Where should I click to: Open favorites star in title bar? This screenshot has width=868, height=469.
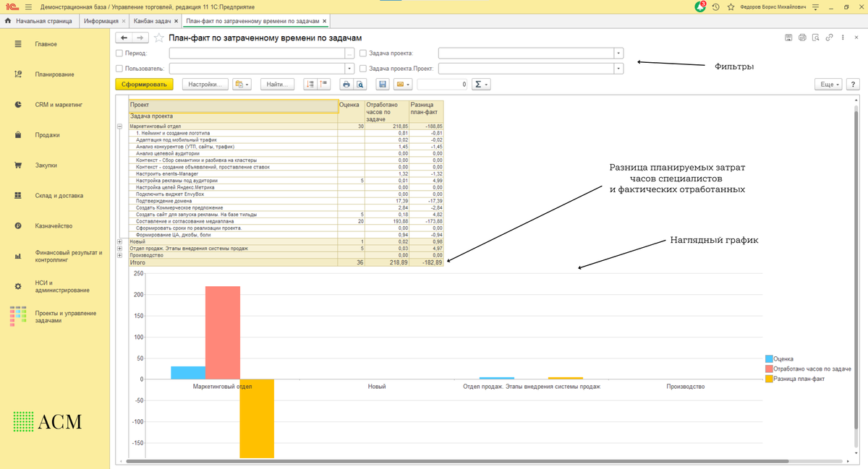pos(731,7)
